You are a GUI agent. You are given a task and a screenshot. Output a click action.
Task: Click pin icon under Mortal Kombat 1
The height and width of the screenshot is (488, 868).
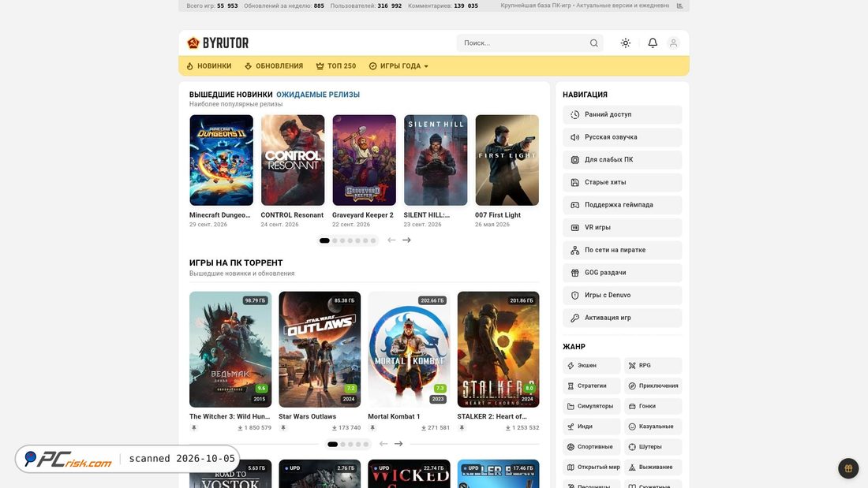[372, 428]
